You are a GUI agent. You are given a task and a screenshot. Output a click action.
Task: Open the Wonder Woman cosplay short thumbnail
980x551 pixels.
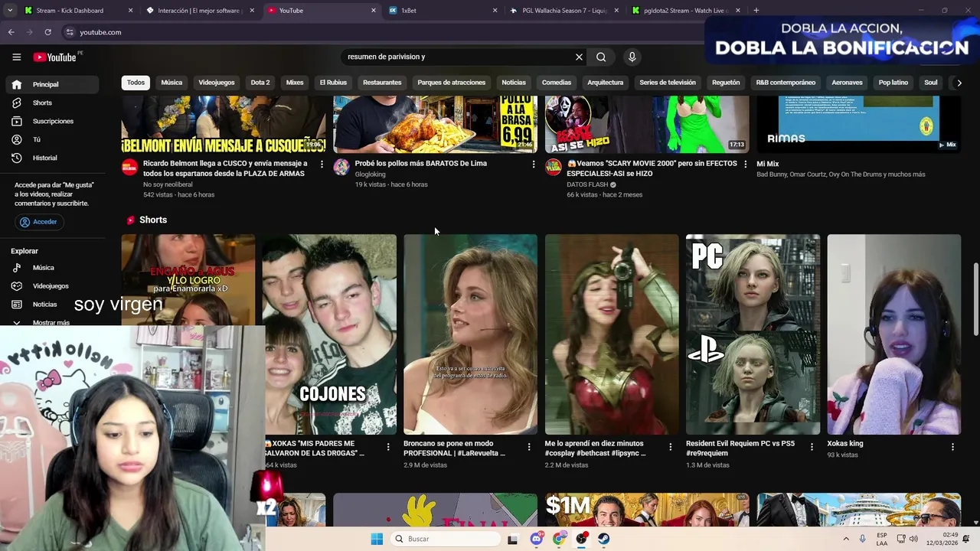click(x=612, y=334)
